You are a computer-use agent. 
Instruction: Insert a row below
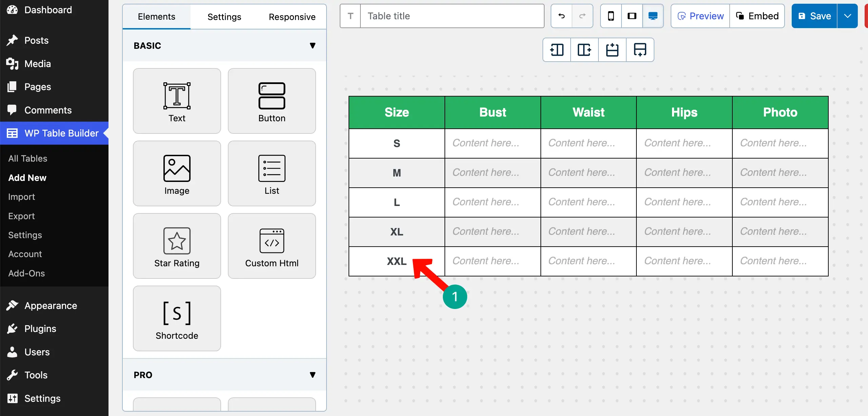pos(640,50)
